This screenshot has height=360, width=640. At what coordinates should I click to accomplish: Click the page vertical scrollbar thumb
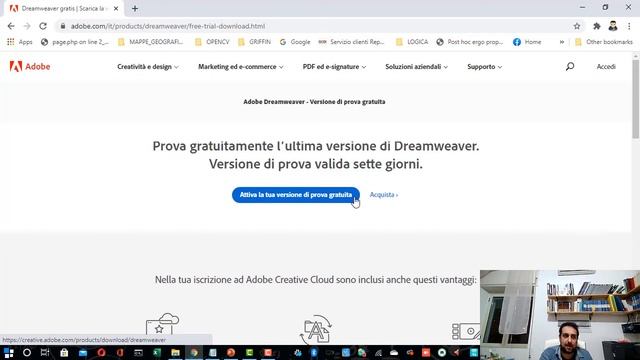pyautogui.click(x=636, y=99)
